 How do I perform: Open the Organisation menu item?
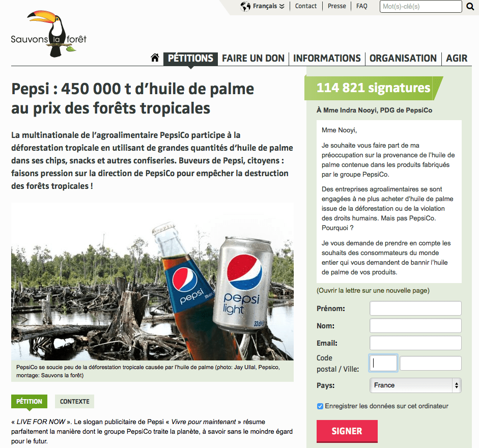pos(403,58)
